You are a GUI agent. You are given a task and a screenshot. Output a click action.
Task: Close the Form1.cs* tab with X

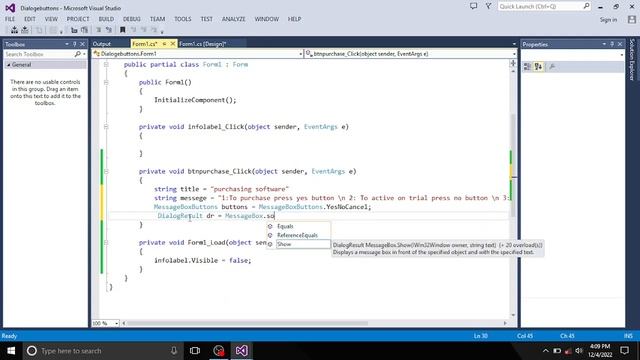click(x=173, y=44)
